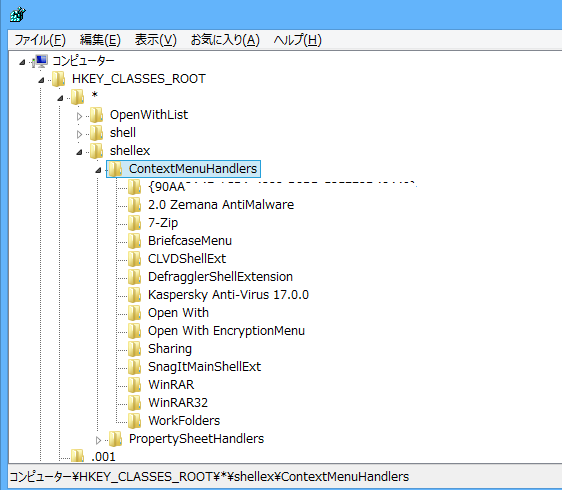
Task: Click the CLVDShellExt folder icon
Action: (x=135, y=259)
